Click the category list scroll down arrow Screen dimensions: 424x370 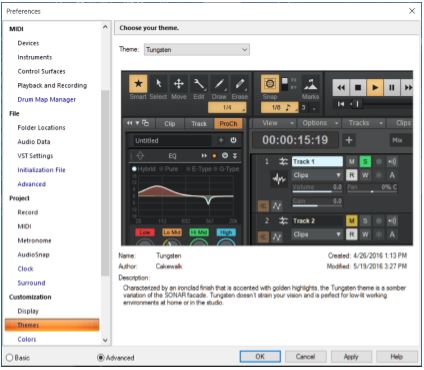click(x=105, y=340)
